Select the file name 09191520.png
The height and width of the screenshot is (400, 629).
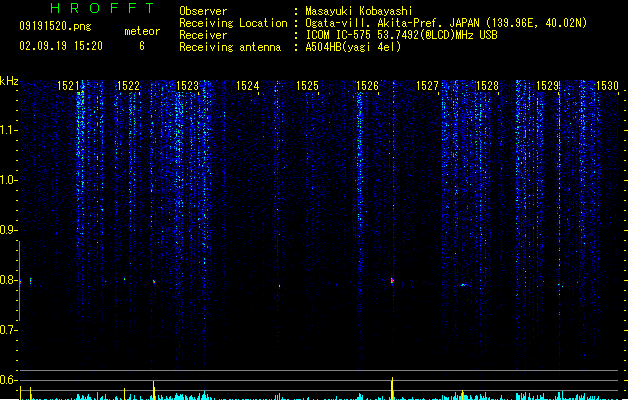tap(55, 26)
